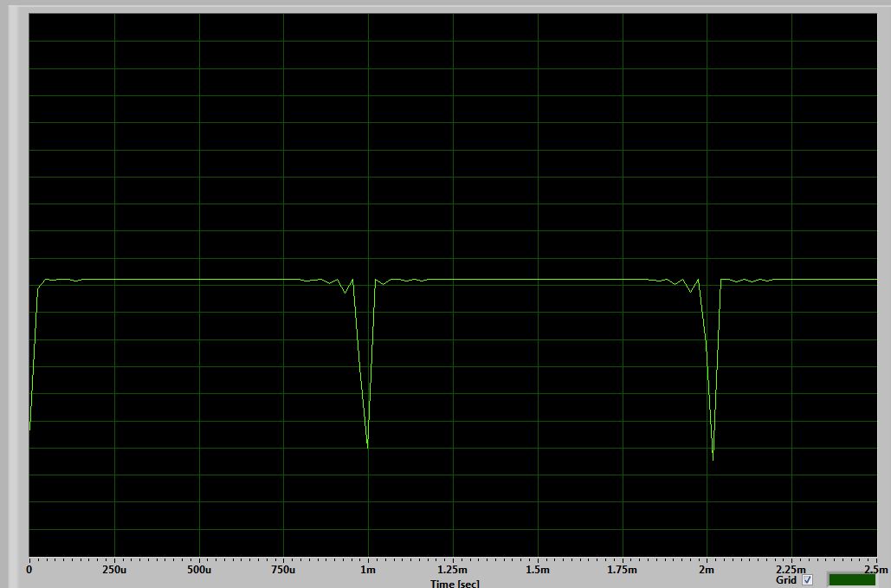Toggle the Grid checkbox
The height and width of the screenshot is (588, 891).
[808, 580]
